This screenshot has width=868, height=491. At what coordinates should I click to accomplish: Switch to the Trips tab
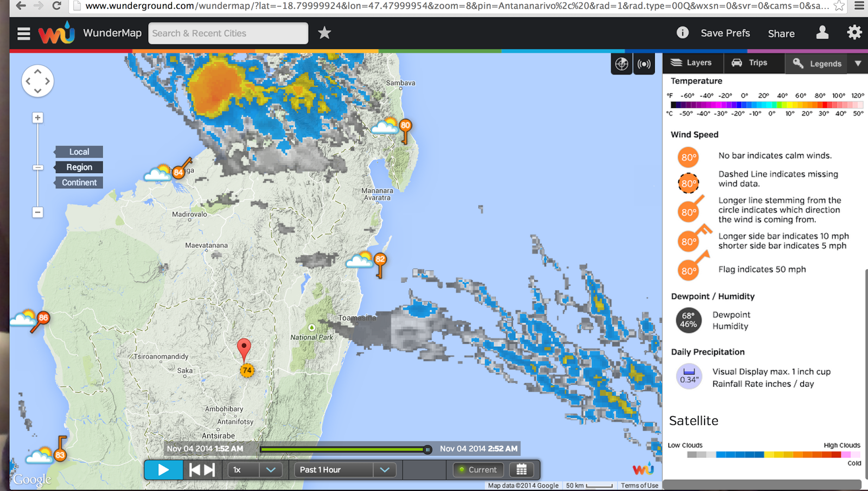(754, 62)
